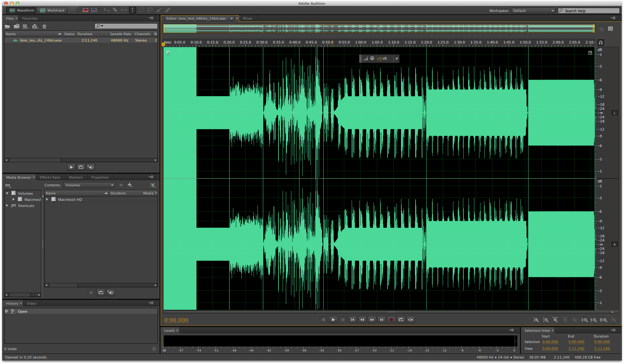Viewport: 624px width, 364px height.
Task: Click the Open File folder icon
Action: (7, 26)
